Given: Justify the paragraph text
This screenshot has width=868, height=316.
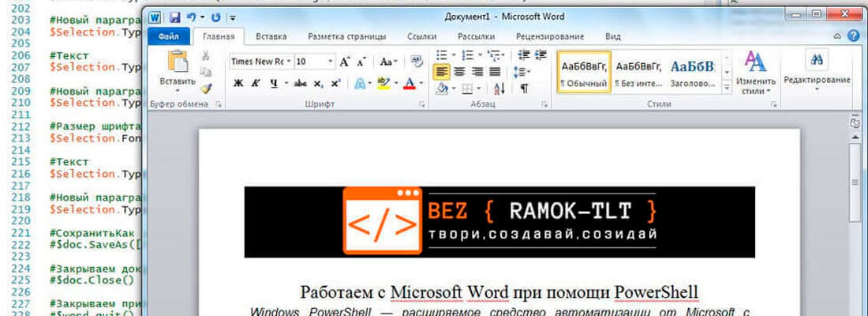Looking at the screenshot, I should [495, 72].
